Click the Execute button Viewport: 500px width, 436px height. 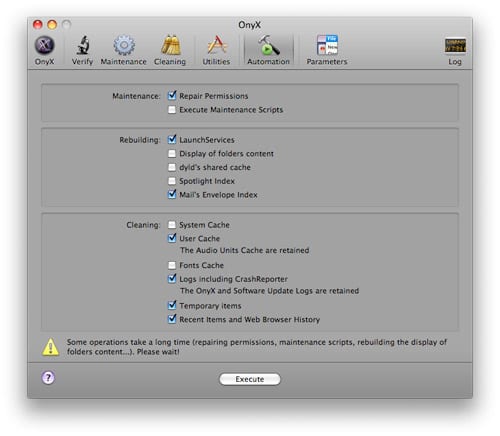click(250, 379)
